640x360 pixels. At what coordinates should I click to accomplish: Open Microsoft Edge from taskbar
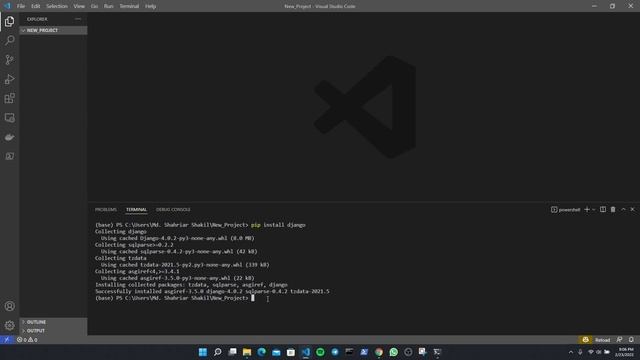pos(262,352)
